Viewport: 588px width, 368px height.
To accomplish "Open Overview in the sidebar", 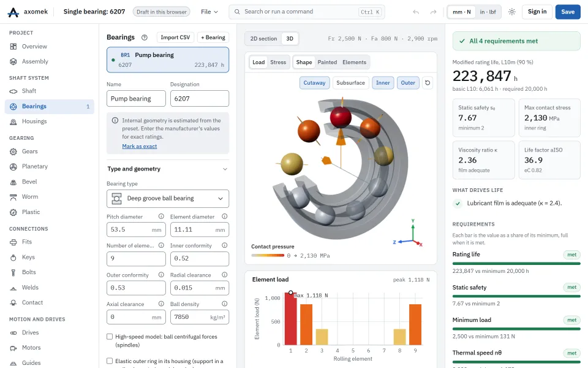I will click(50, 47).
